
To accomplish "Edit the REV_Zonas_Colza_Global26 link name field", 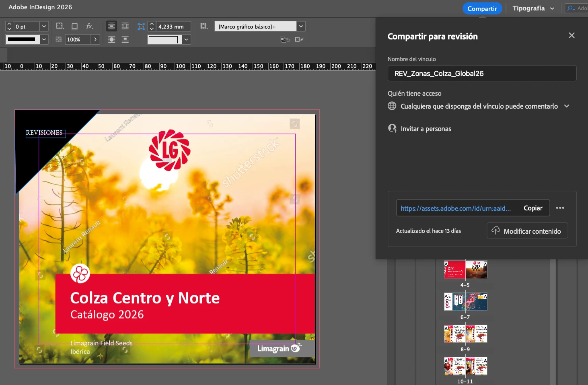I will (482, 74).
